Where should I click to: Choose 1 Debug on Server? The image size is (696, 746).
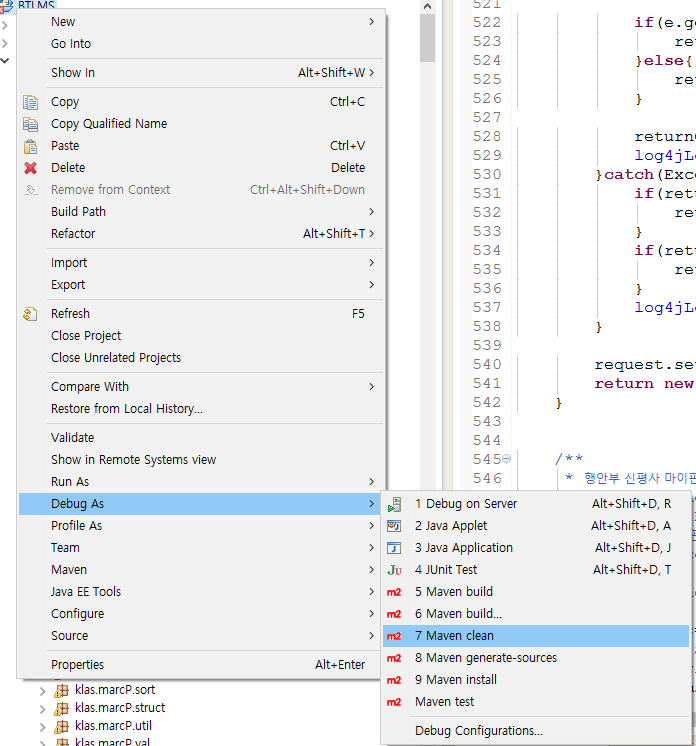[536, 504]
